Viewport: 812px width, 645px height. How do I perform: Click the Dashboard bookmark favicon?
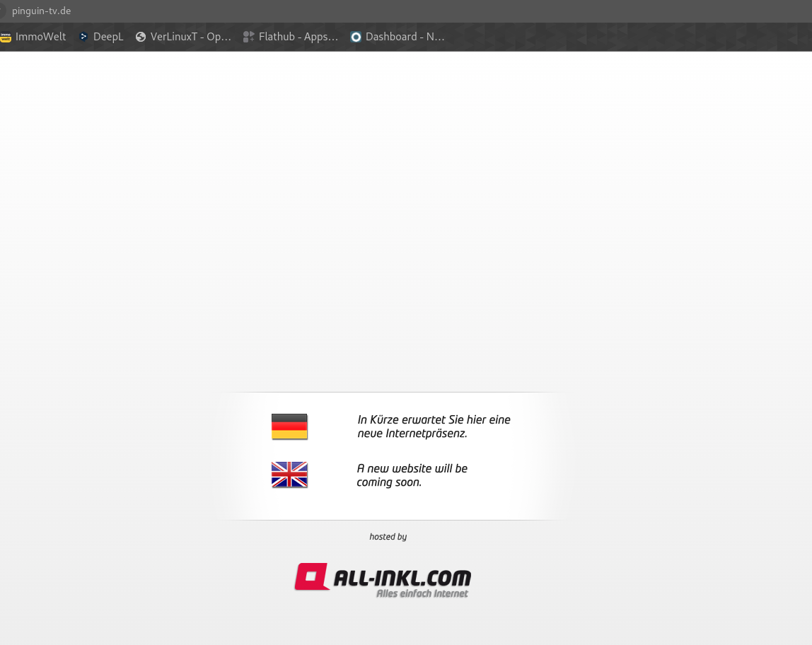tap(356, 37)
